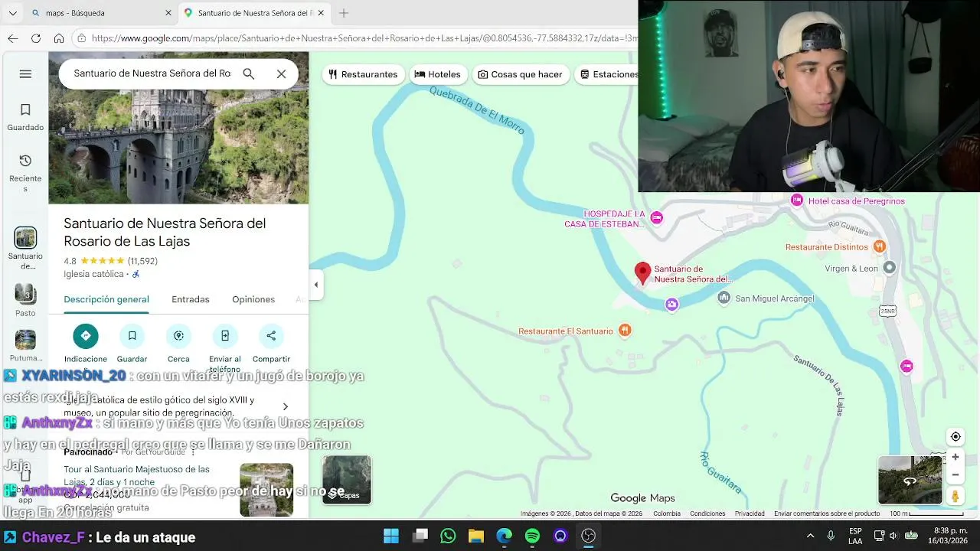980x551 pixels.
Task: Open the Google Maps hamburger menu
Action: click(x=25, y=74)
